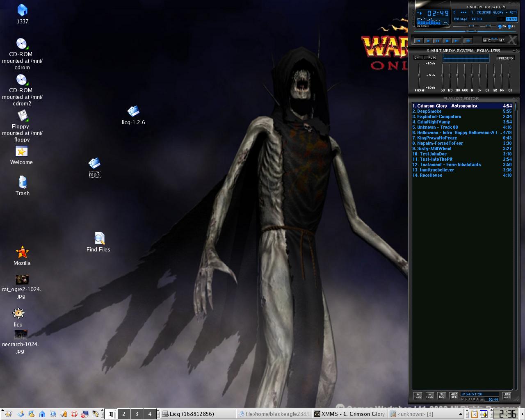Toggle equalizer ON button
This screenshot has width=525, height=420.
pos(418,57)
